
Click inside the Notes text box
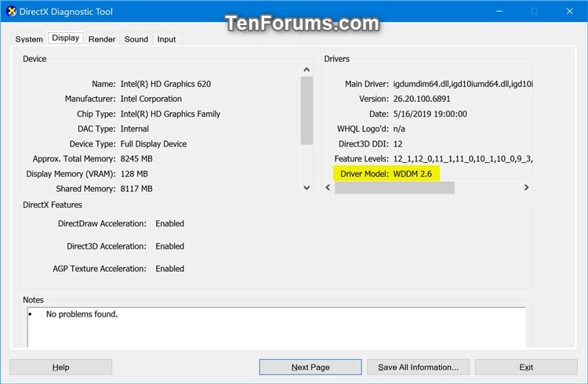pos(277,328)
